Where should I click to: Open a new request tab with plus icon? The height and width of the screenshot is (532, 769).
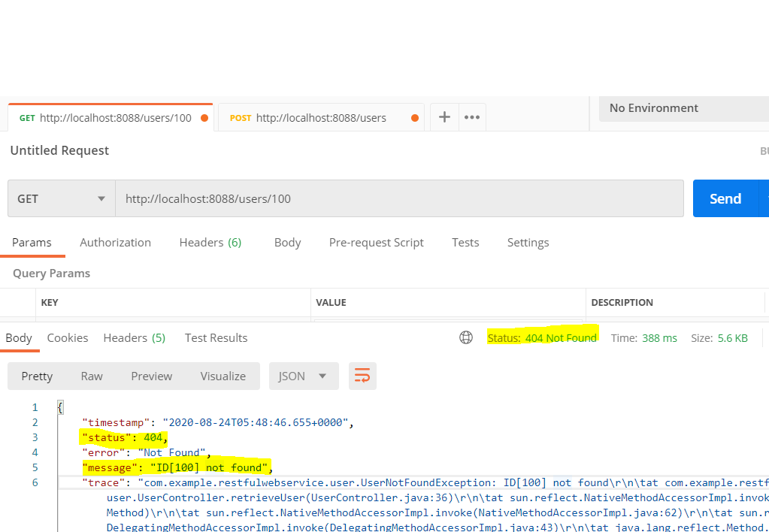444,117
